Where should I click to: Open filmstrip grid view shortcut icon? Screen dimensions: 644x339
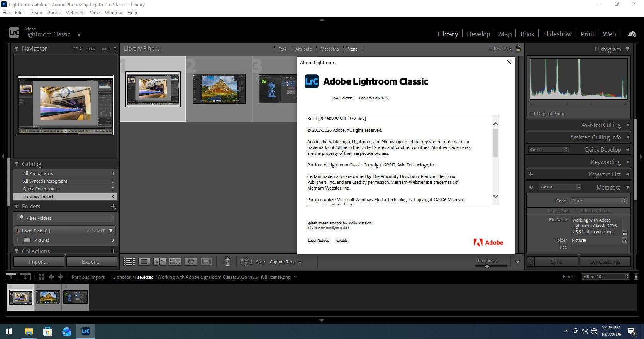41,277
